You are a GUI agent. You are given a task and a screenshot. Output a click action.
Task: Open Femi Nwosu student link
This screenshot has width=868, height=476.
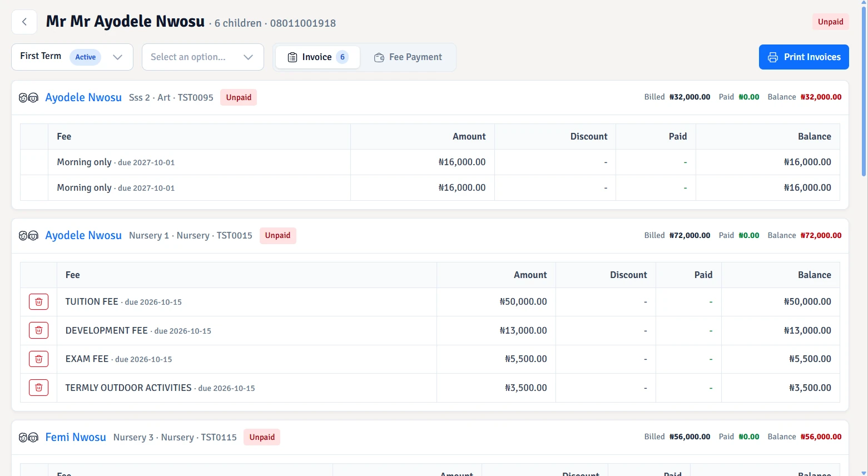tap(76, 437)
